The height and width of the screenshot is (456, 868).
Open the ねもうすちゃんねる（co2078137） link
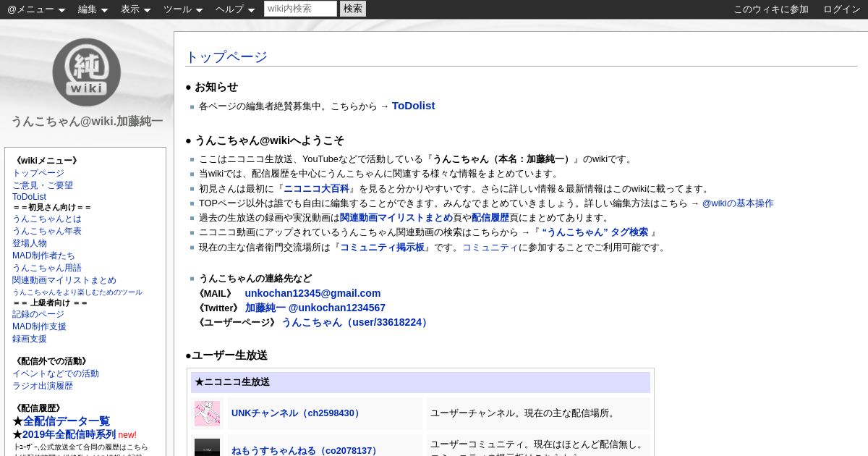click(305, 450)
